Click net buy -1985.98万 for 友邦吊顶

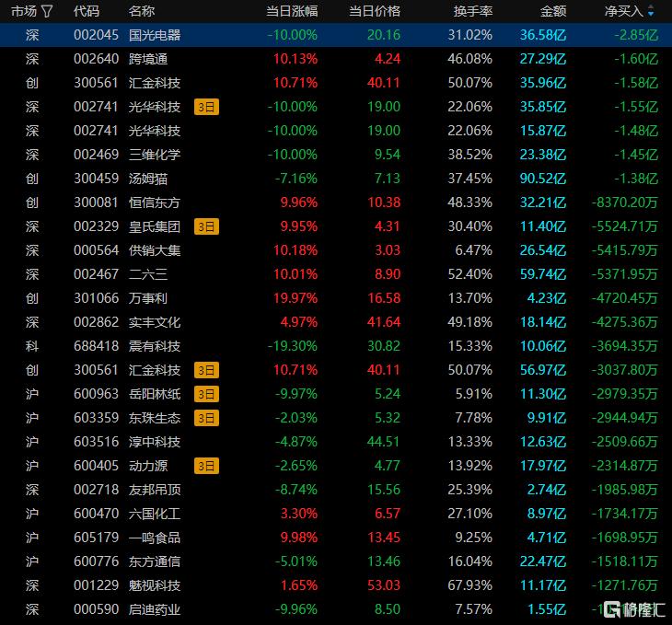(x=625, y=490)
